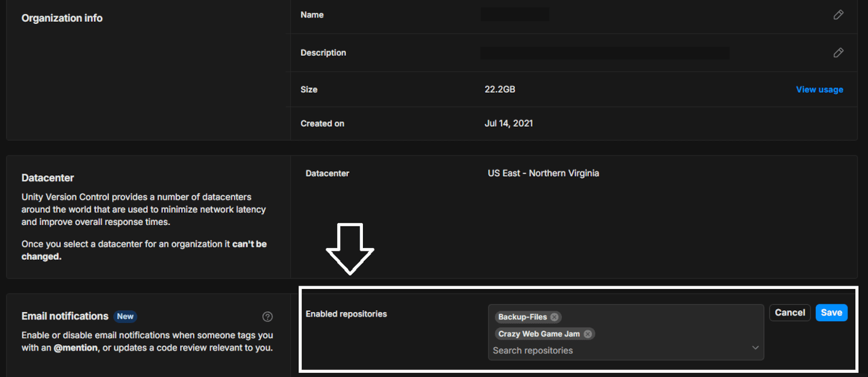This screenshot has height=377, width=868.
Task: Click the pencil icon to edit Description
Action: click(838, 53)
